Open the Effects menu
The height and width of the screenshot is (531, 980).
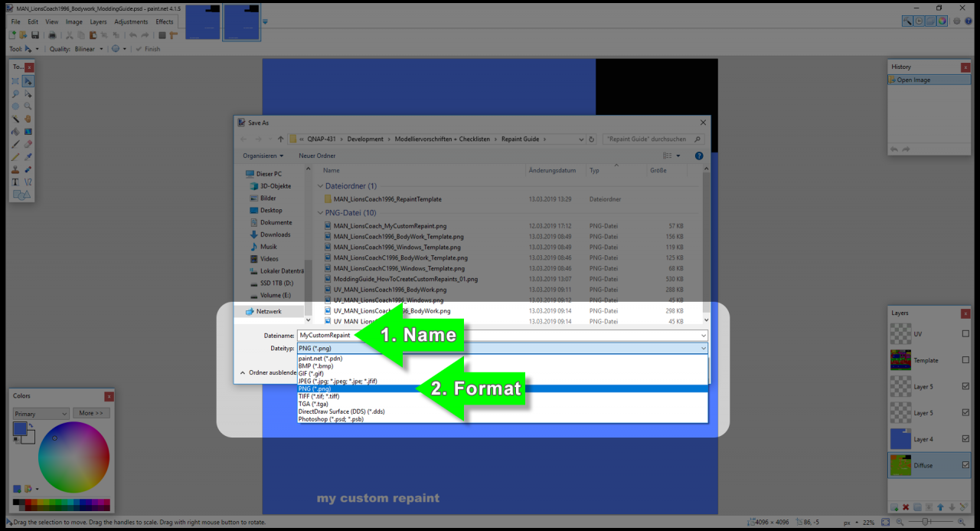(x=165, y=21)
